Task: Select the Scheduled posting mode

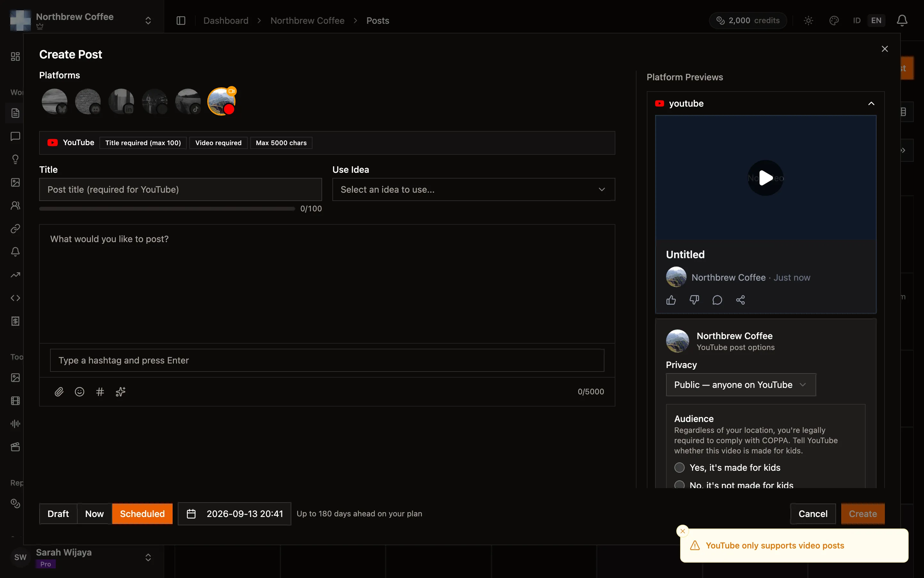Action: click(x=142, y=514)
